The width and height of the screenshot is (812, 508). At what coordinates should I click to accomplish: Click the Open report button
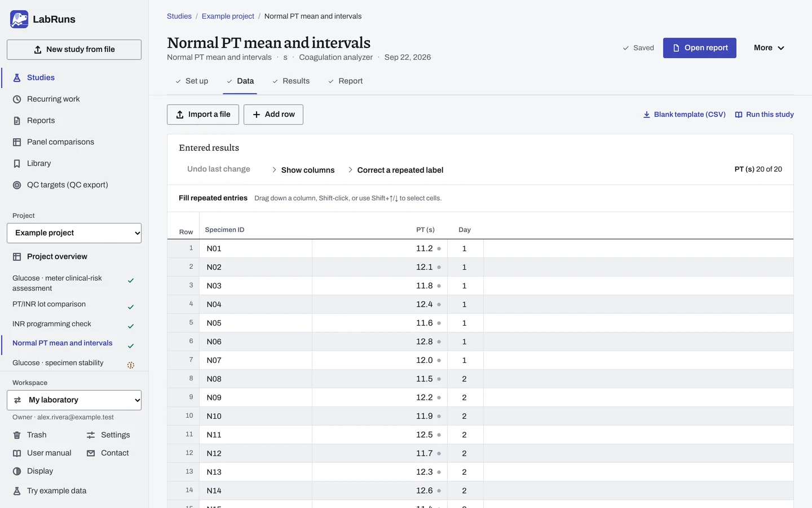(700, 48)
